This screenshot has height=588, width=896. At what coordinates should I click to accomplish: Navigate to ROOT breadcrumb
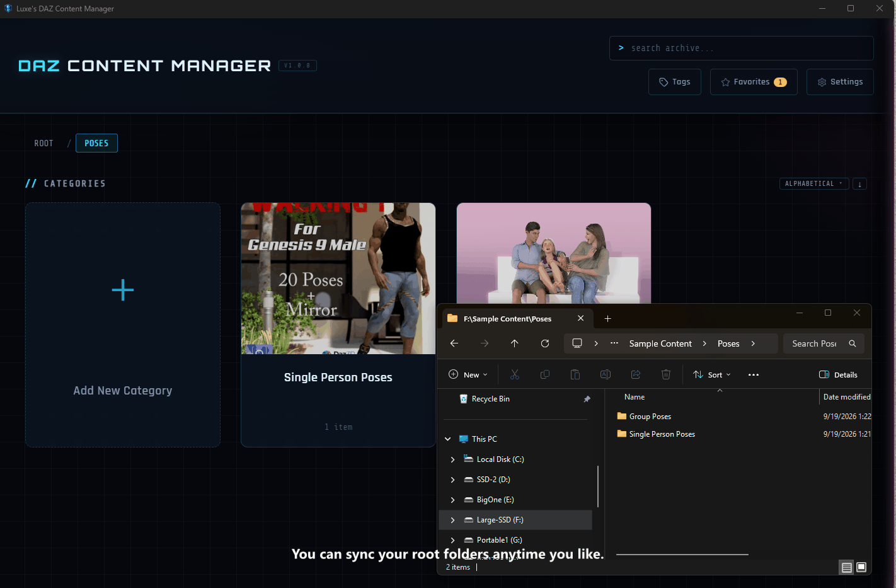click(x=43, y=143)
